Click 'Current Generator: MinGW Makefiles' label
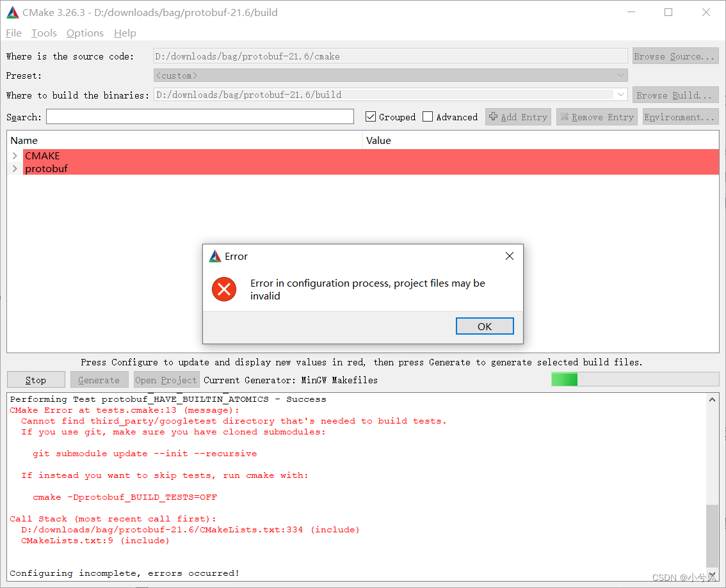Viewport: 726px width, 588px height. coord(290,380)
